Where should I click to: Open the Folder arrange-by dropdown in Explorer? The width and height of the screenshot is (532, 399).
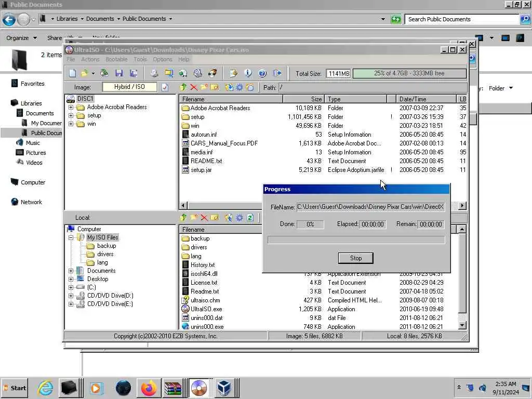pyautogui.click(x=501, y=88)
